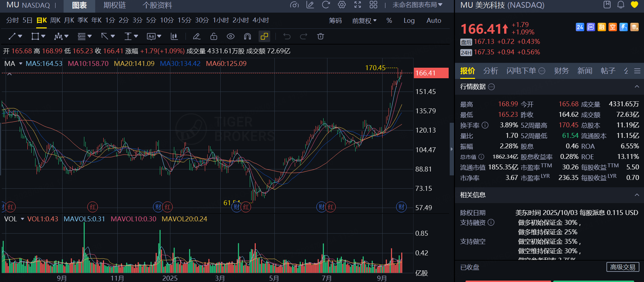
Task: Open the 前复权 adjustment dropdown
Action: pyautogui.click(x=364, y=21)
